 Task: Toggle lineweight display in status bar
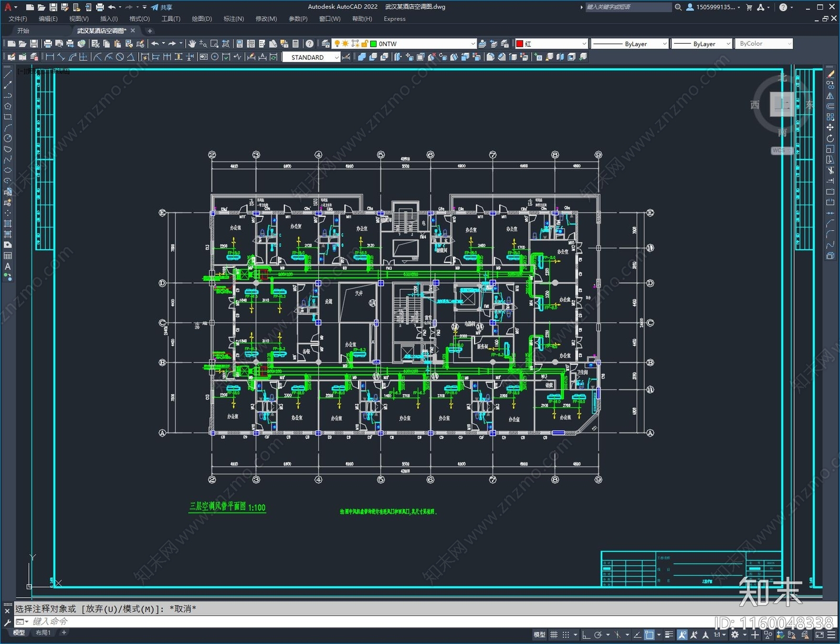pyautogui.click(x=669, y=635)
